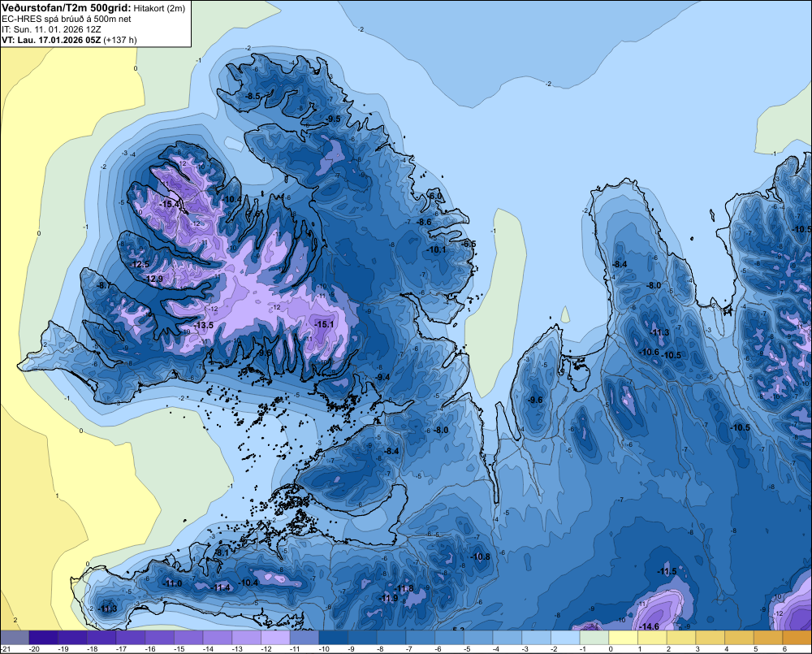
Task: Select the -10.1 temperature value
Action: point(436,249)
